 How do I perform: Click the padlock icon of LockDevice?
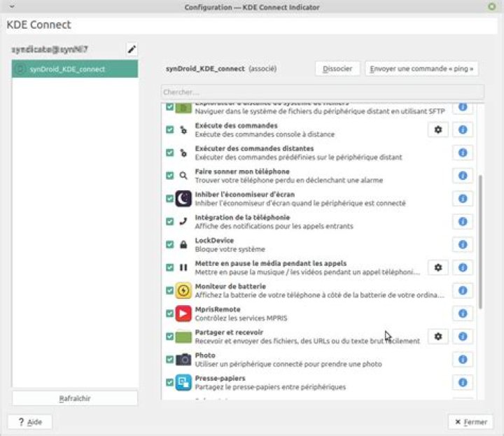point(183,244)
